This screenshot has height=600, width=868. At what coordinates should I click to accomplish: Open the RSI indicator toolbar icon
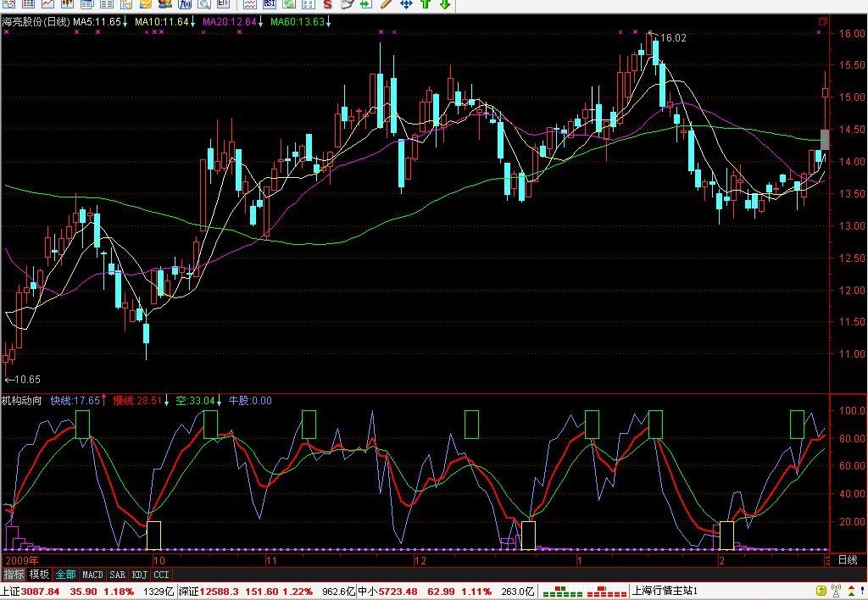point(270,4)
